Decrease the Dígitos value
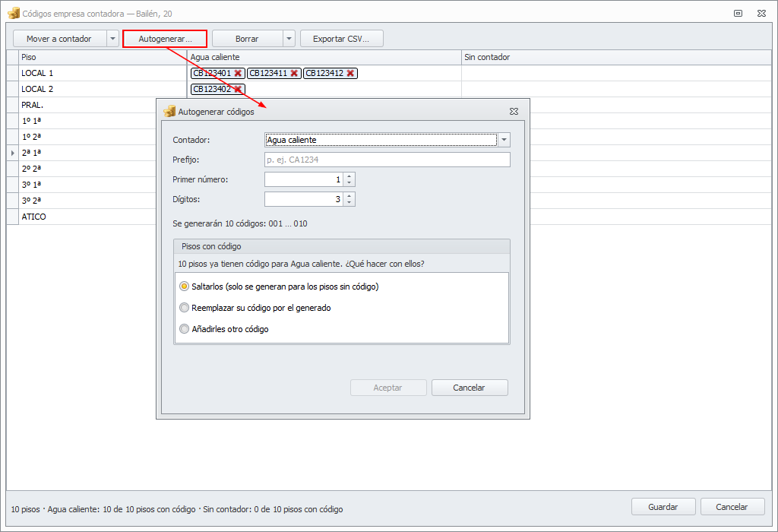This screenshot has height=532, width=778. point(349,202)
